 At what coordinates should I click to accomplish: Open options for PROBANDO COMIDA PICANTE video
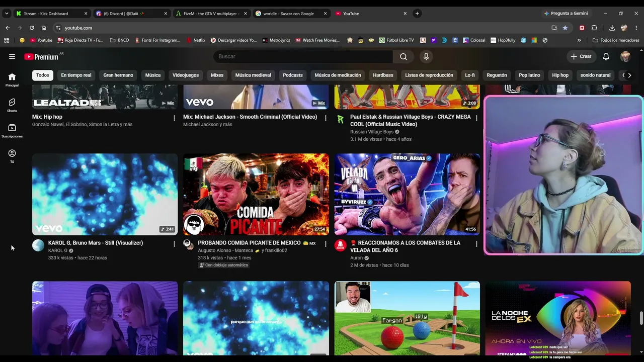(x=326, y=244)
